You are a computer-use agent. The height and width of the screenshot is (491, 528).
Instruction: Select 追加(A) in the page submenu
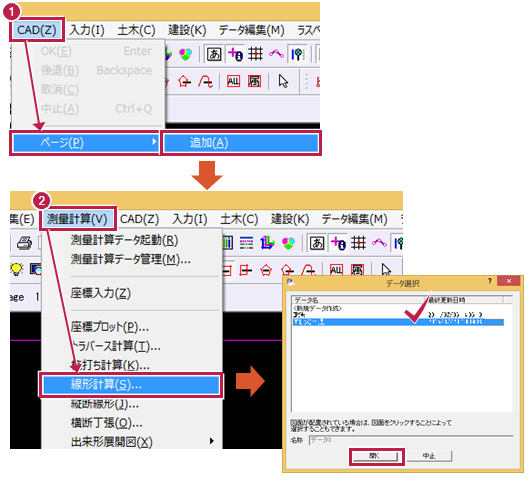[241, 143]
